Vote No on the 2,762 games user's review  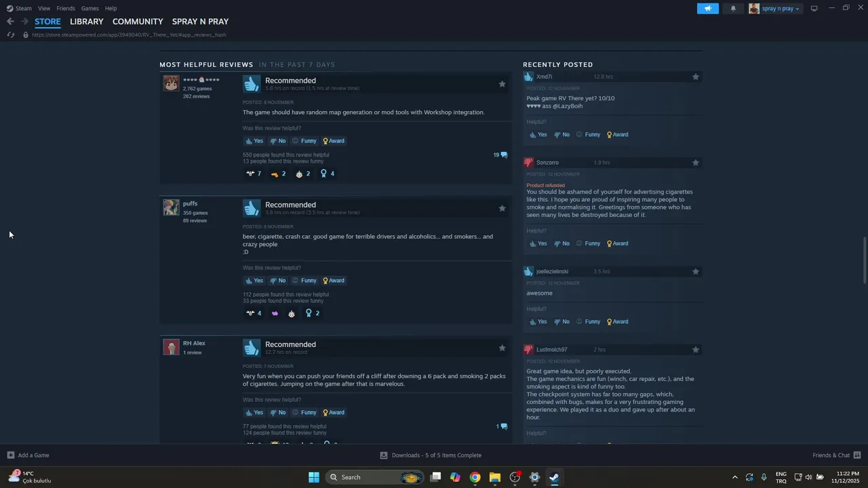(277, 141)
